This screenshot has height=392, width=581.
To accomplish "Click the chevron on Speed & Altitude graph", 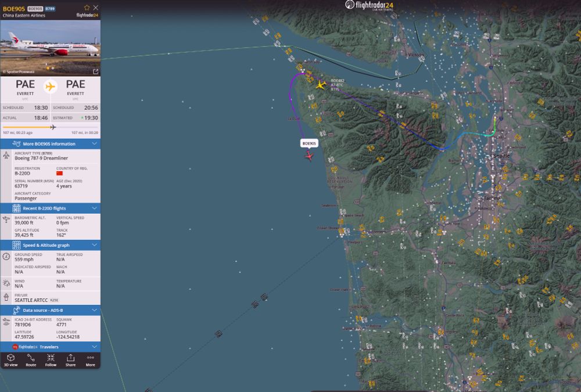I will click(x=95, y=245).
